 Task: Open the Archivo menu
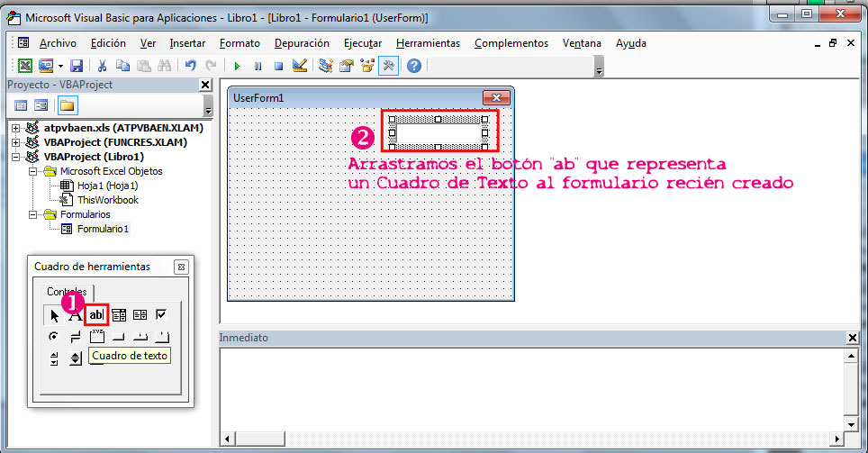(x=58, y=43)
